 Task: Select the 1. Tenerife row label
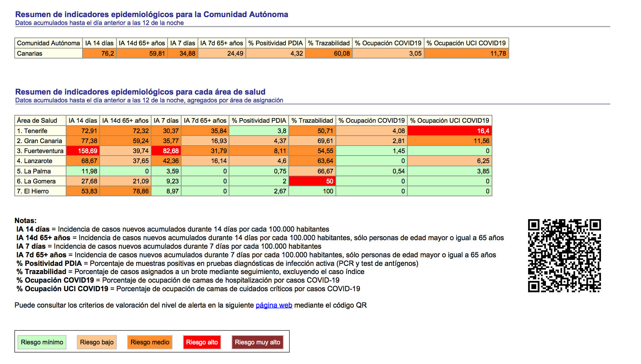point(40,131)
